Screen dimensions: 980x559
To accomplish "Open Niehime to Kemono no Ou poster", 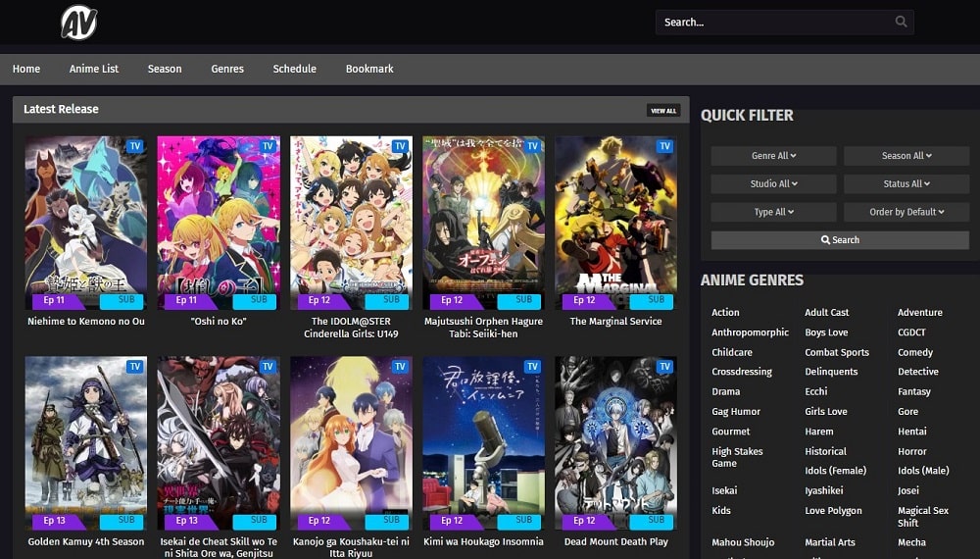I will [86, 222].
